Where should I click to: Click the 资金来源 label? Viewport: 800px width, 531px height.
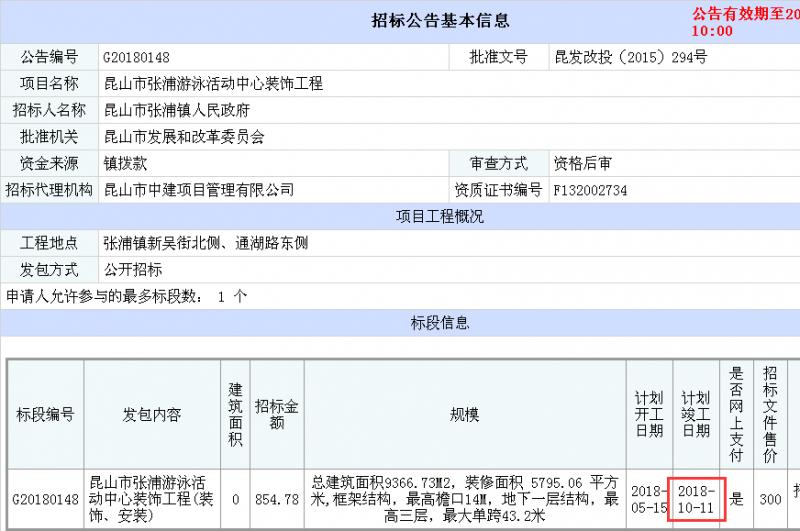click(49, 163)
